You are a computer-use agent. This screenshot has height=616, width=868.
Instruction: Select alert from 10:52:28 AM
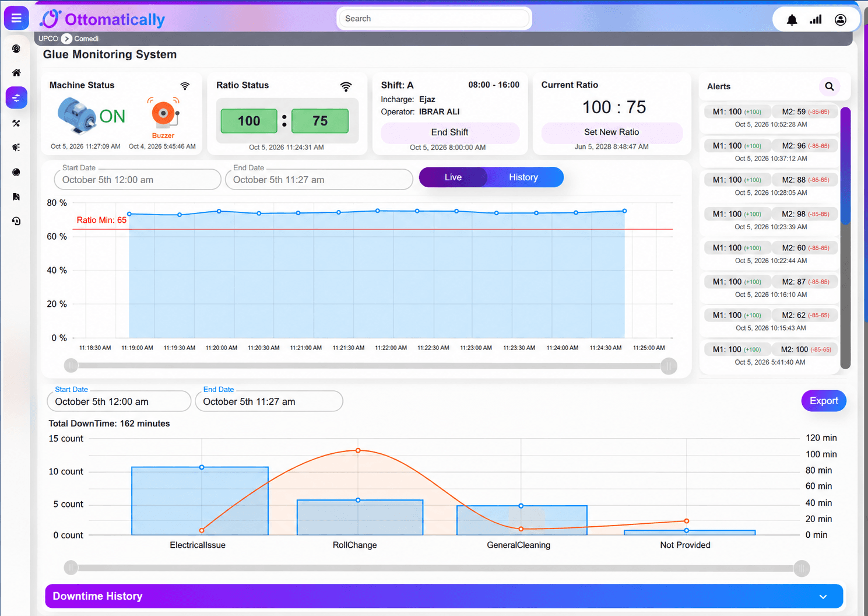pos(771,117)
